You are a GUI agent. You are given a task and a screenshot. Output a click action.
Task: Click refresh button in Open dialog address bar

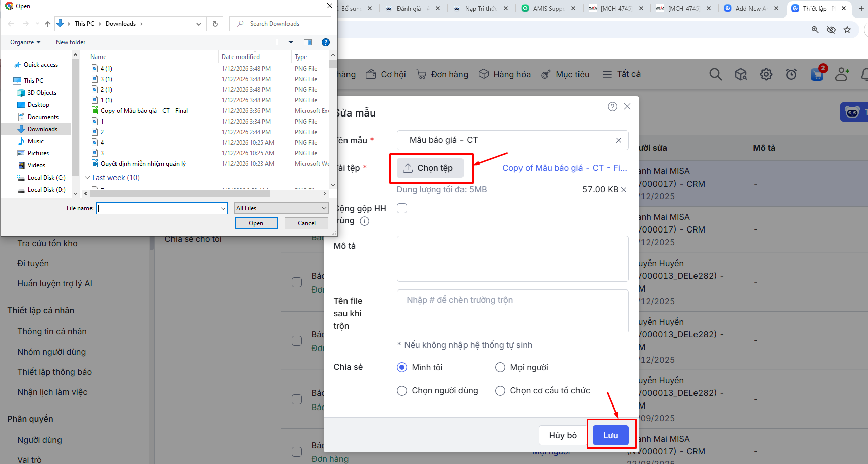(215, 24)
